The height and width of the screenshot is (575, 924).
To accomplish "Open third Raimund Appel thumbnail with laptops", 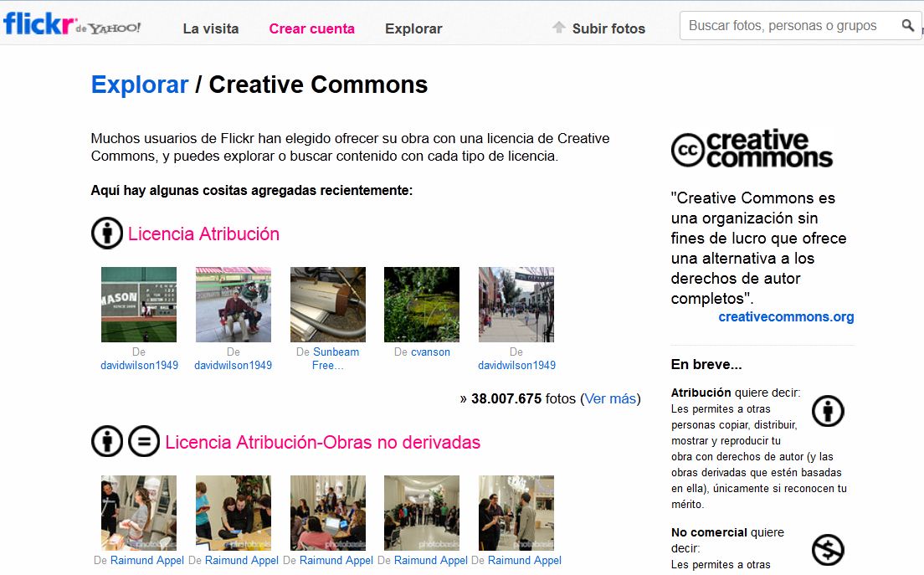I will 328,513.
